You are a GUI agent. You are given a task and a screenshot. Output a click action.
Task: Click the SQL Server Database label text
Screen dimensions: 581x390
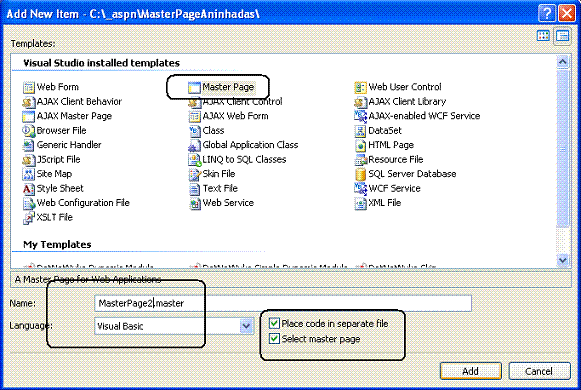(412, 174)
